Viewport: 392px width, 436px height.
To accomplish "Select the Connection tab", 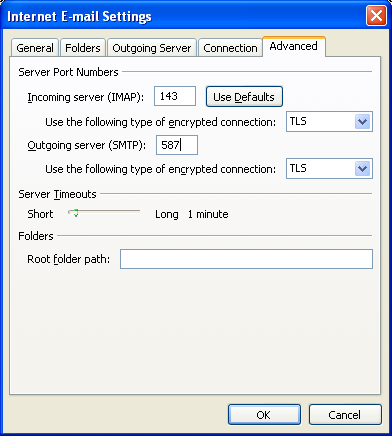I will [x=230, y=48].
